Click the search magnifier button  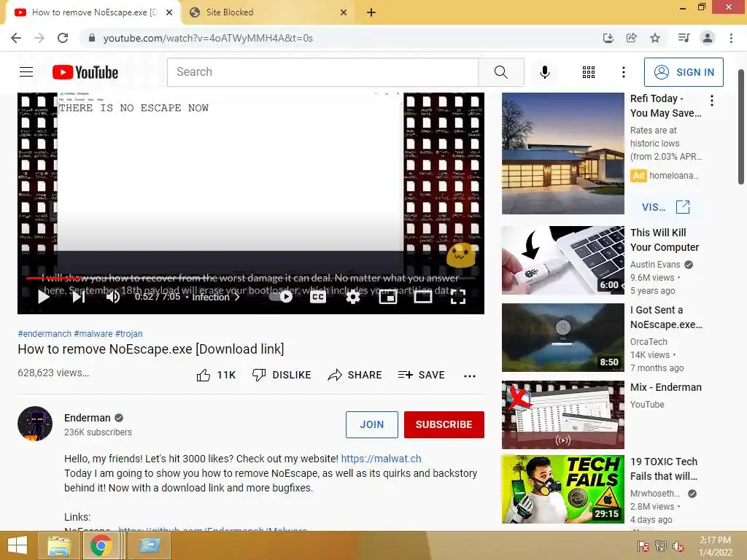[501, 72]
